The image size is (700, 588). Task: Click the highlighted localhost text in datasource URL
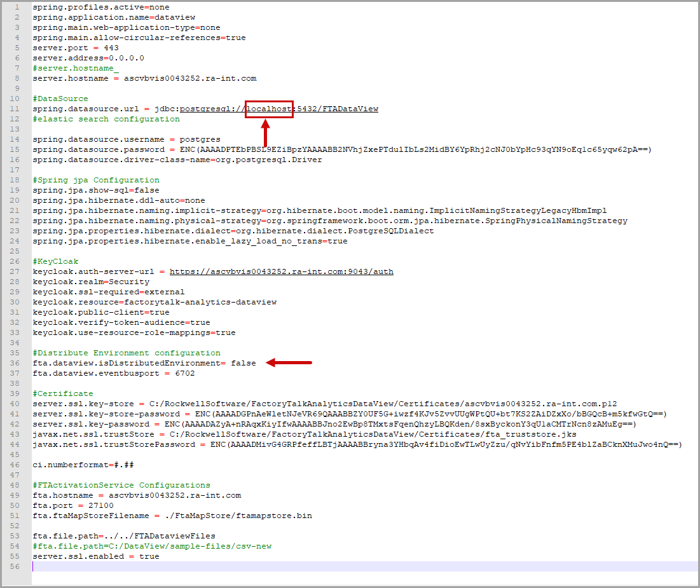(x=270, y=109)
